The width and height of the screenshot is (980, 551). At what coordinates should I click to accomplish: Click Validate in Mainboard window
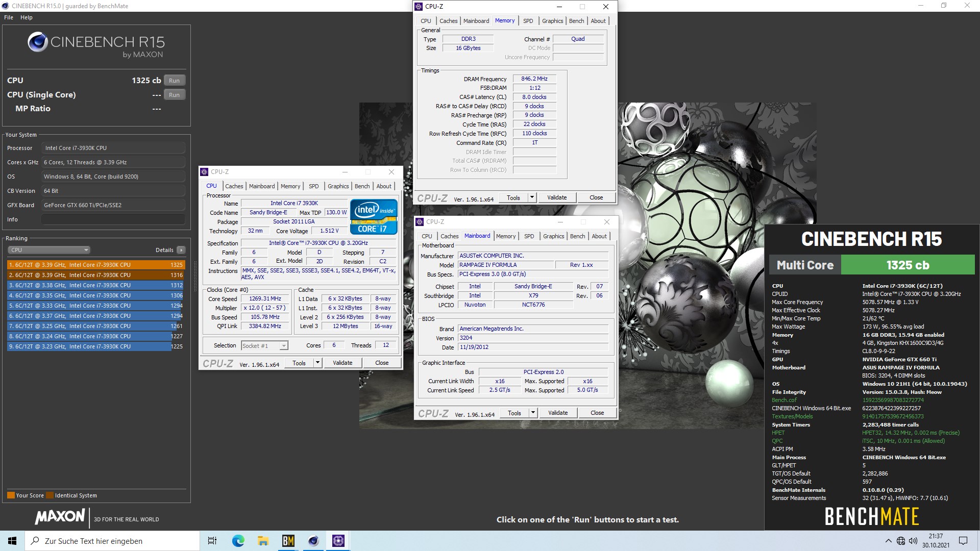point(558,413)
